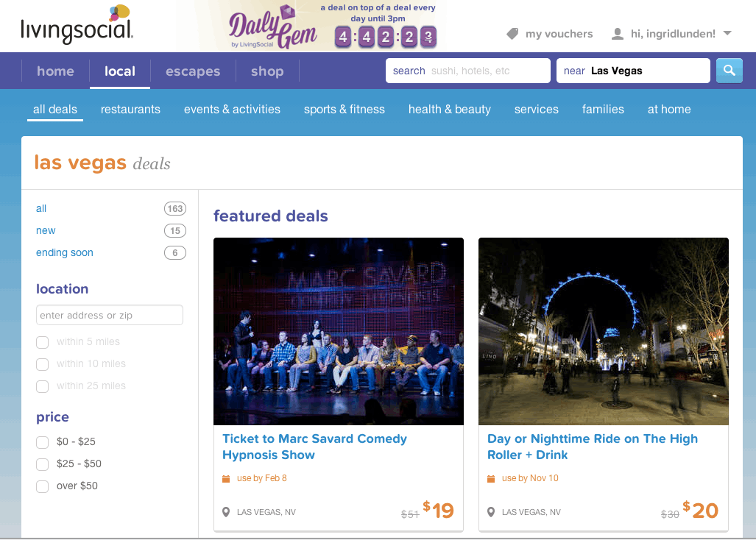Check the within 10 miles box
Image resolution: width=756 pixels, height=540 pixels.
pyautogui.click(x=43, y=364)
